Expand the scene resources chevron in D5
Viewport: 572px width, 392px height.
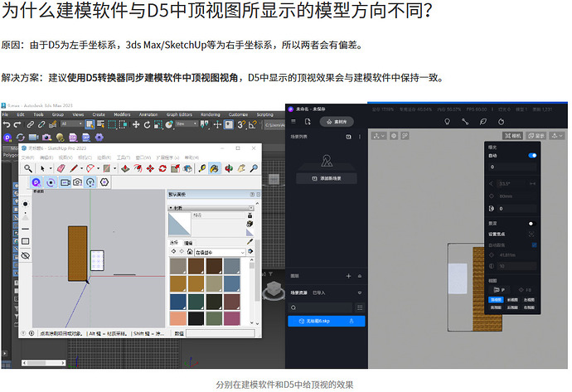360,293
